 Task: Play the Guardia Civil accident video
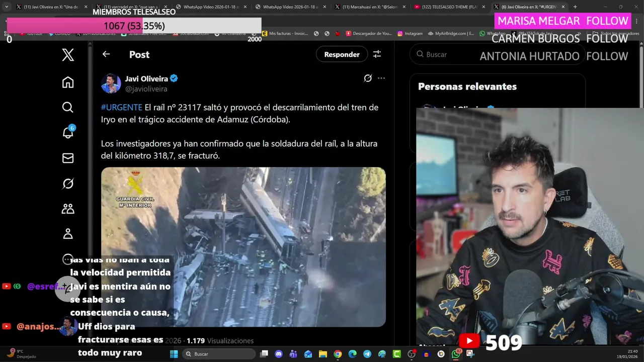click(x=244, y=247)
